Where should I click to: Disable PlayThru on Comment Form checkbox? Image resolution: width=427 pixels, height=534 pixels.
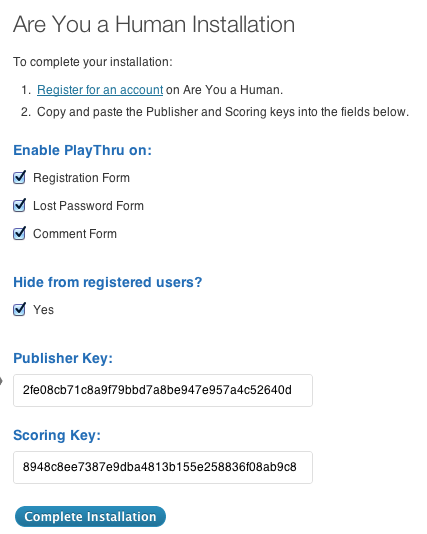click(19, 233)
